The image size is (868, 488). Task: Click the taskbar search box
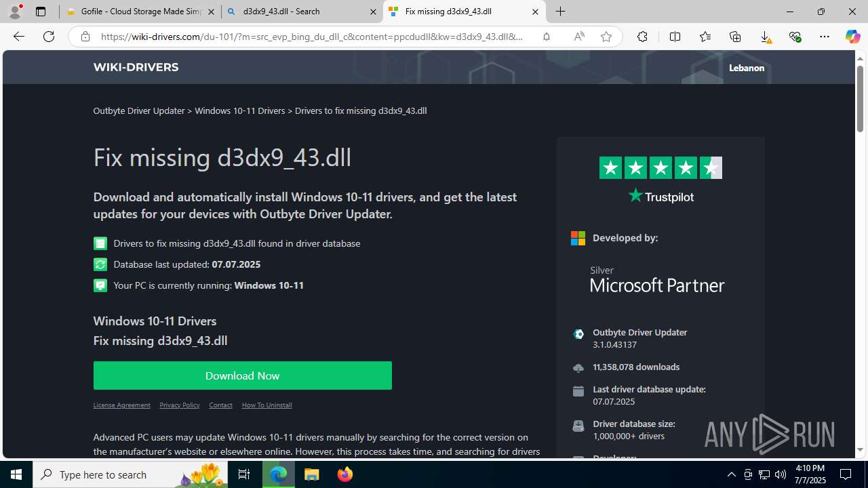coord(130,474)
